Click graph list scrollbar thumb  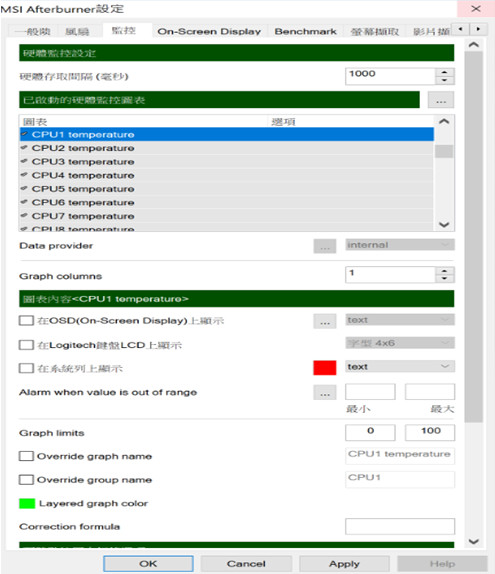click(x=444, y=151)
